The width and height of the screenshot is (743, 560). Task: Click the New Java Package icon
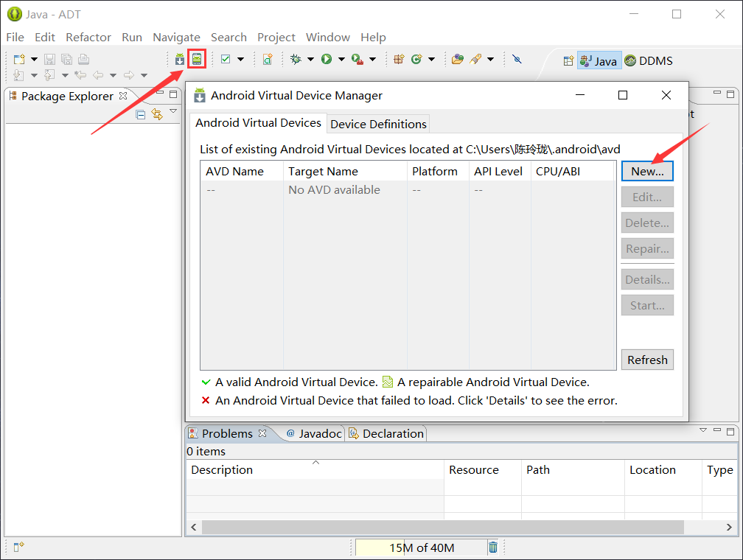pyautogui.click(x=399, y=59)
